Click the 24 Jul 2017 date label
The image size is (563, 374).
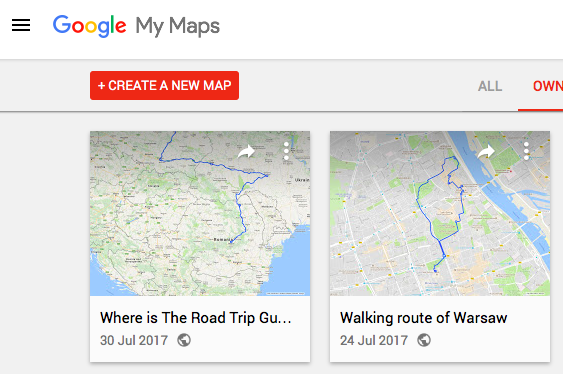click(x=374, y=340)
